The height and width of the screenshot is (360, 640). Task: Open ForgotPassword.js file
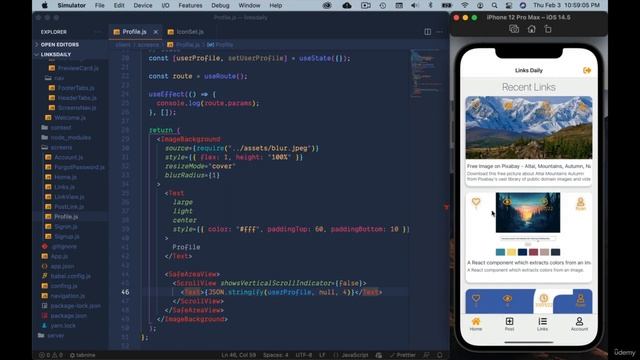click(79, 167)
